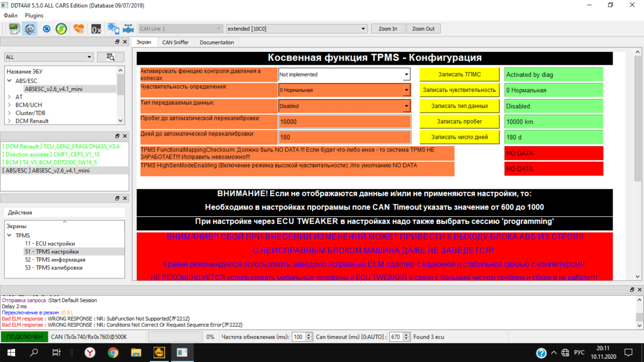Expand the BCM/UCH tree node
Screen dimensions: 644x362
(9, 105)
